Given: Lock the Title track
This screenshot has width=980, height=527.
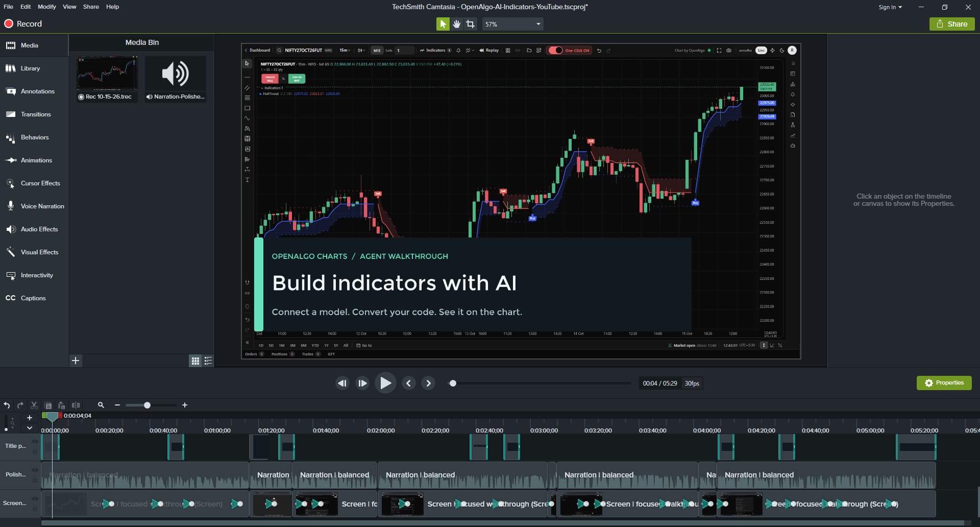Looking at the screenshot, I should (x=35, y=451).
